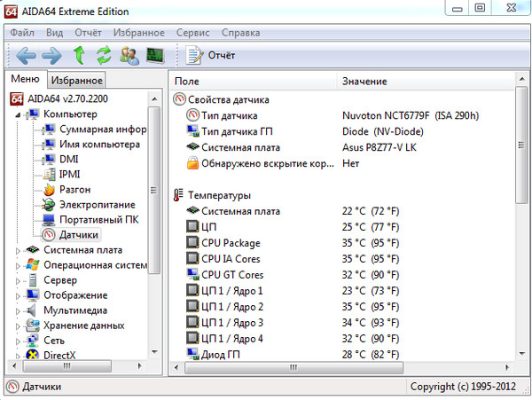
Task: Click the Отчёт report toolbar button
Action: (x=212, y=55)
